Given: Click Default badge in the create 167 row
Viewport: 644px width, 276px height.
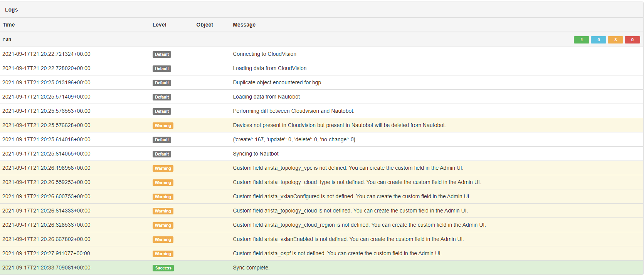Looking at the screenshot, I should 162,140.
